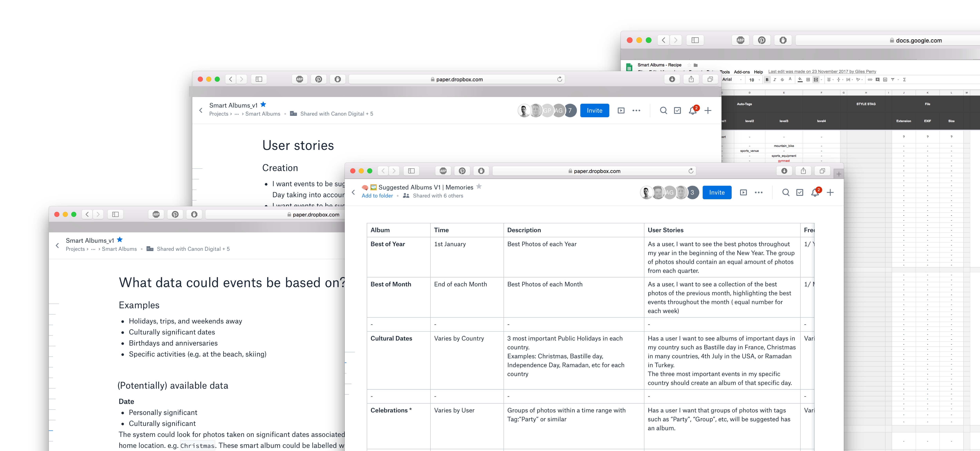Open Last edit was made link in Sheets
This screenshot has width=980, height=451.
coord(822,72)
